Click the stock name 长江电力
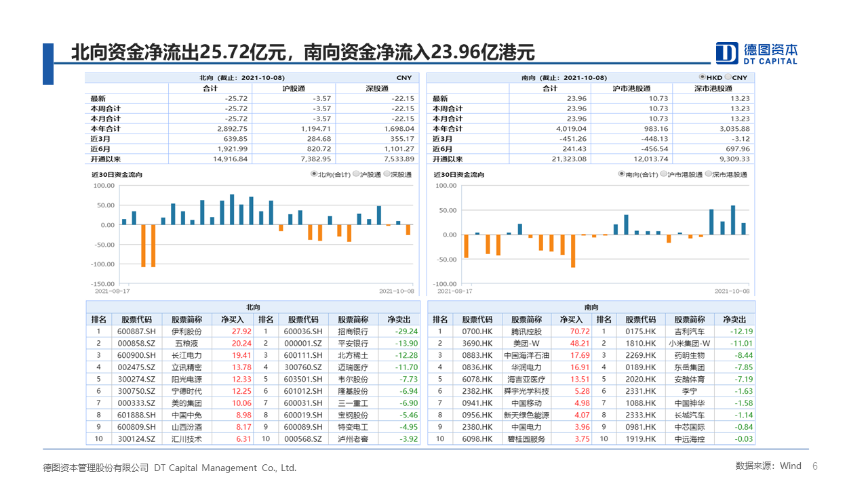Viewport: 868px width, 488px height. 186,355
